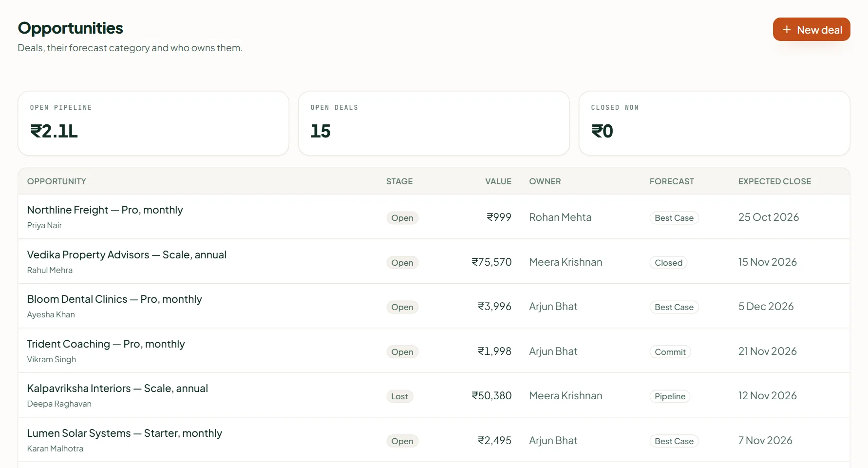
Task: Click the Closed Won summary card
Action: point(715,123)
